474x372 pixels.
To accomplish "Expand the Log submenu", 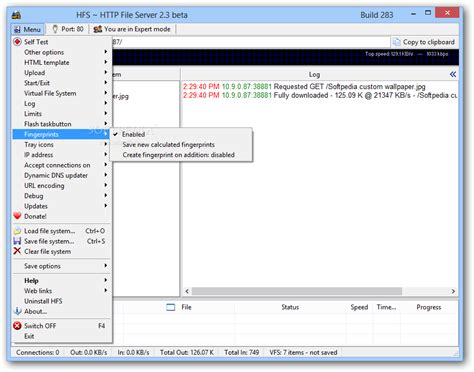I will click(61, 104).
